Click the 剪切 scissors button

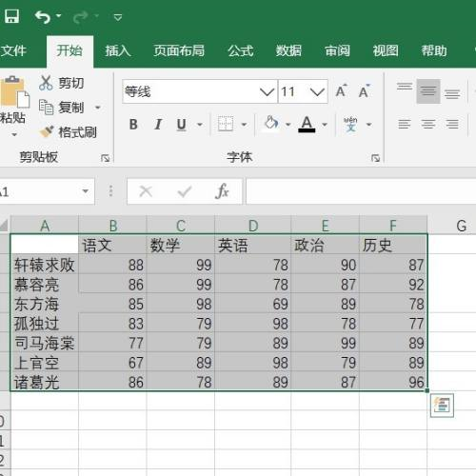click(x=62, y=83)
